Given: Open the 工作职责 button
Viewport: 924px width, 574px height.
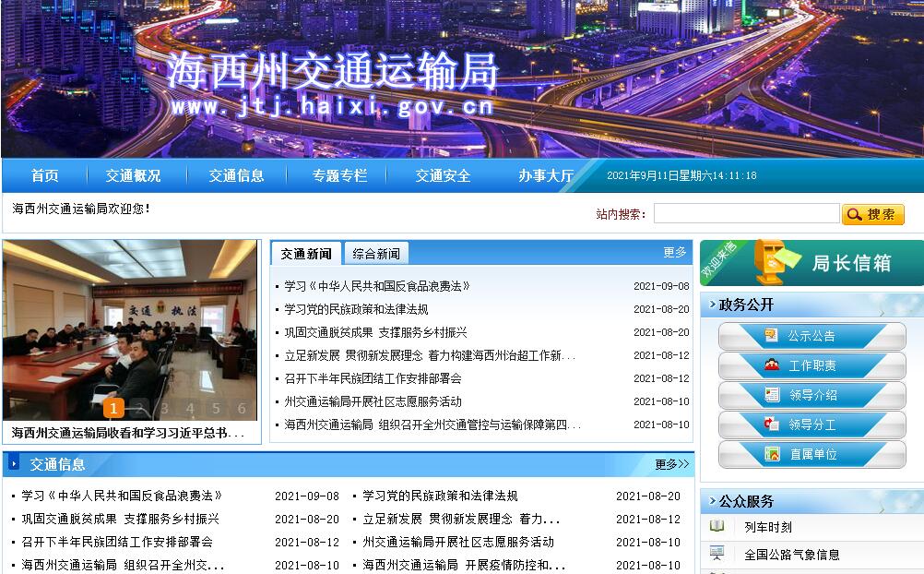Looking at the screenshot, I should coord(812,365).
